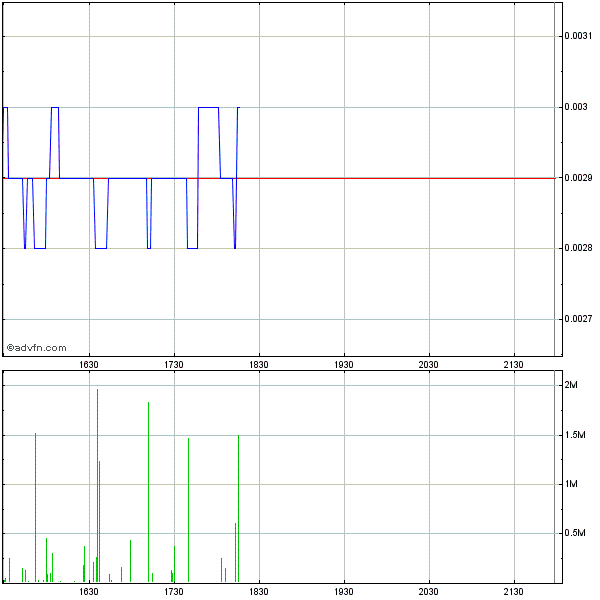This screenshot has height=600, width=600.
Task: Click 1630 label under volume chart
Action: point(89,592)
